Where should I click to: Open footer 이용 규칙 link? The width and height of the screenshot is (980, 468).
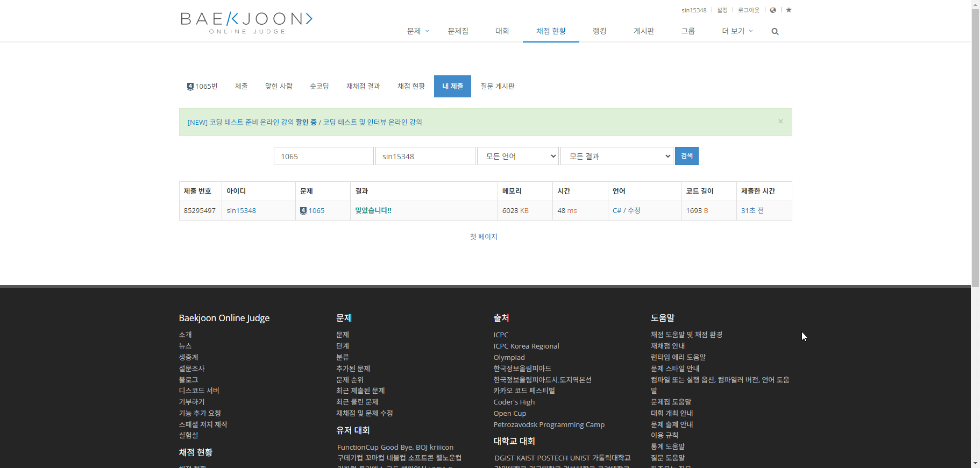[664, 435]
